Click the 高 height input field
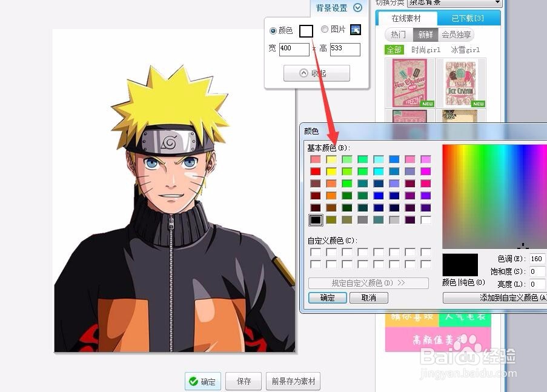 (345, 49)
